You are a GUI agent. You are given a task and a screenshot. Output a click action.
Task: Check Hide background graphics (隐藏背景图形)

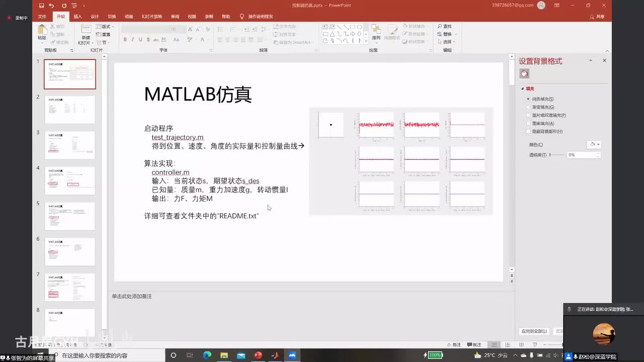click(544, 131)
